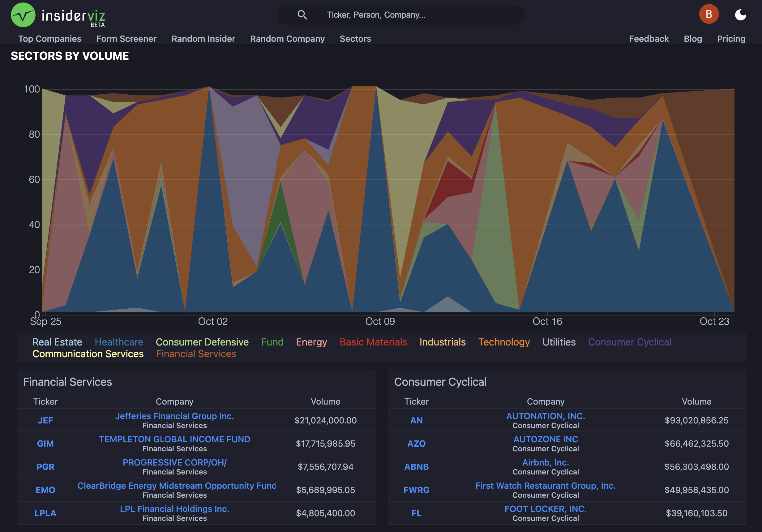This screenshot has height=532, width=762.
Task: Toggle Communication Services legend entry
Action: (x=88, y=354)
